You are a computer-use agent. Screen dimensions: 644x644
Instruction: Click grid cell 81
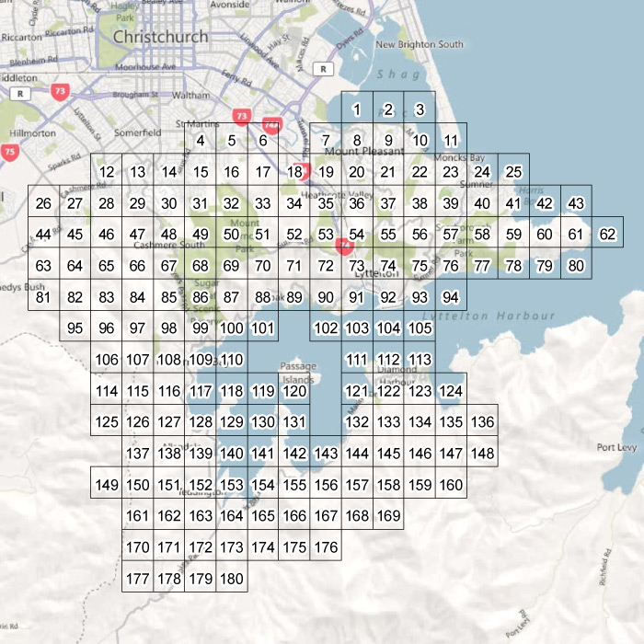click(x=44, y=295)
